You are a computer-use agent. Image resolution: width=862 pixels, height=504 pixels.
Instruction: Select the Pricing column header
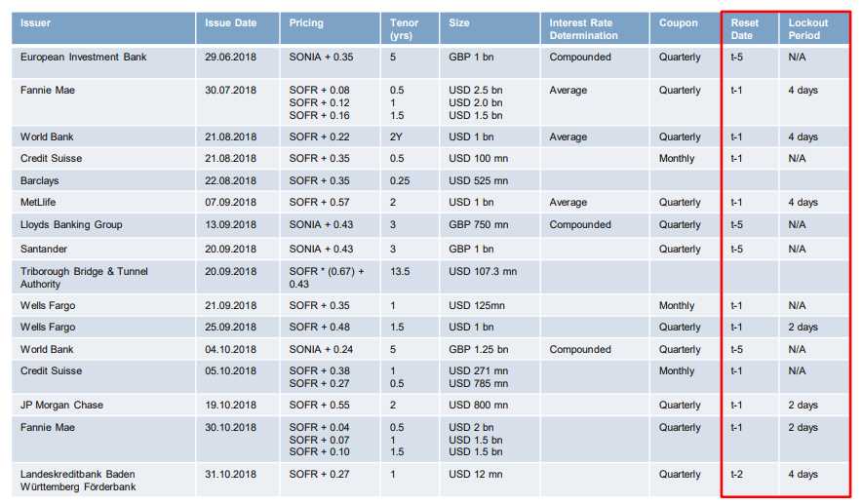pos(331,28)
